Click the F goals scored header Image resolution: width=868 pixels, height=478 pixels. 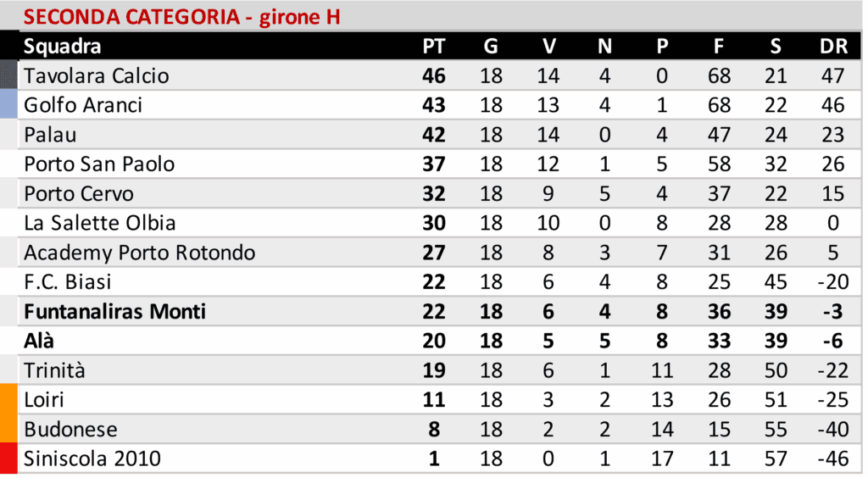click(719, 47)
